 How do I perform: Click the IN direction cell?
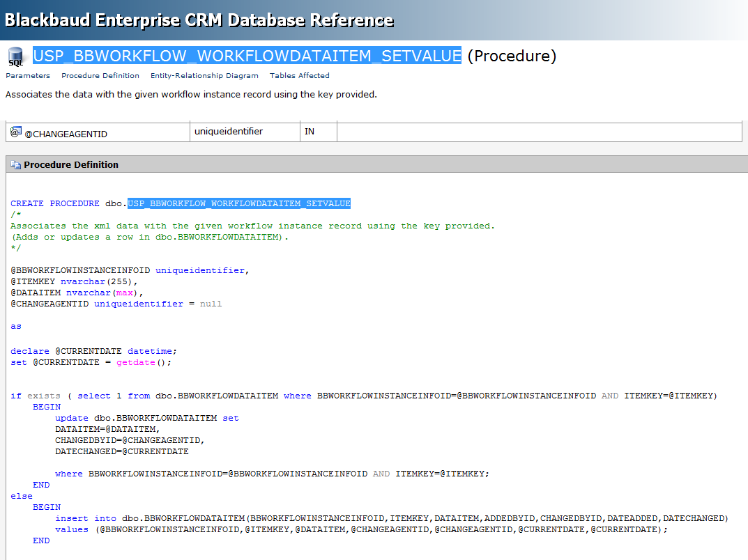pos(319,132)
